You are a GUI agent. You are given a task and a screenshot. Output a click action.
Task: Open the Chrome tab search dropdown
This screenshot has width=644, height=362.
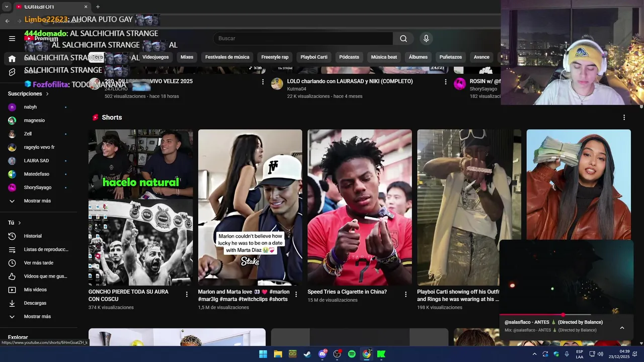click(7, 7)
